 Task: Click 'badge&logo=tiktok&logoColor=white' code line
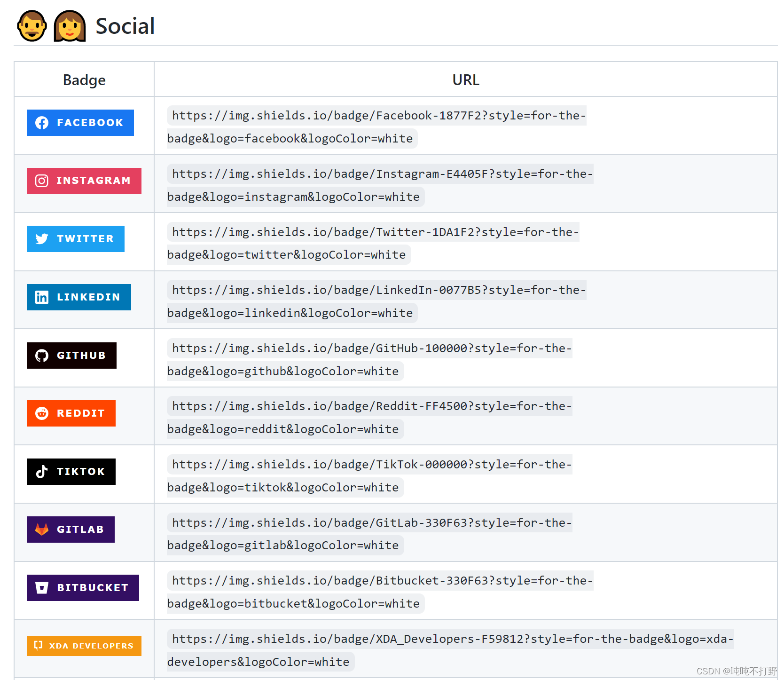pyautogui.click(x=285, y=488)
